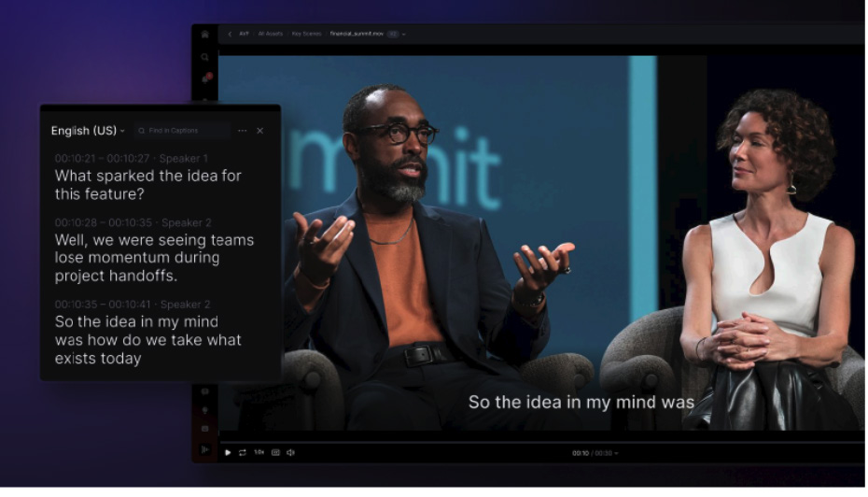
Task: Go to Key Scenes breadcrumb
Action: pyautogui.click(x=306, y=35)
